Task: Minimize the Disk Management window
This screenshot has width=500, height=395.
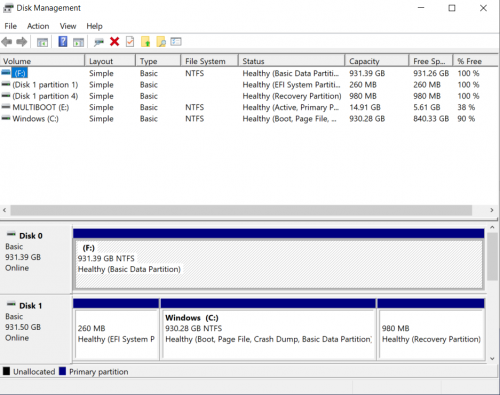Action: pyautogui.click(x=421, y=8)
